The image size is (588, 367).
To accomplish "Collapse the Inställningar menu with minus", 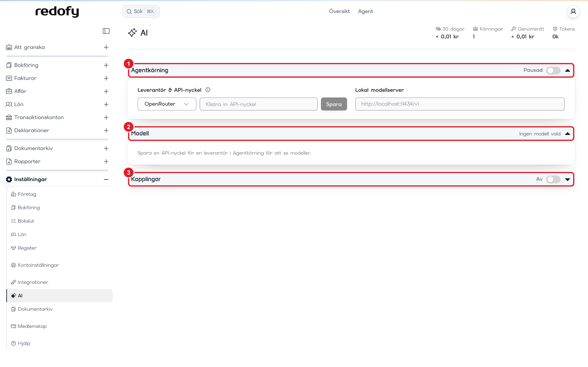I will click(x=106, y=179).
